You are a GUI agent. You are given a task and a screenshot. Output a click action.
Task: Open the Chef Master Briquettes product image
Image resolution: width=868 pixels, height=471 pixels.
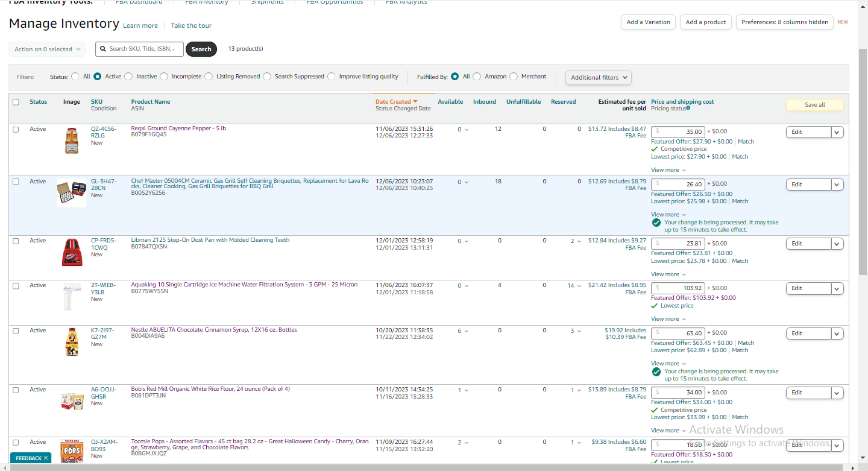coord(72,193)
